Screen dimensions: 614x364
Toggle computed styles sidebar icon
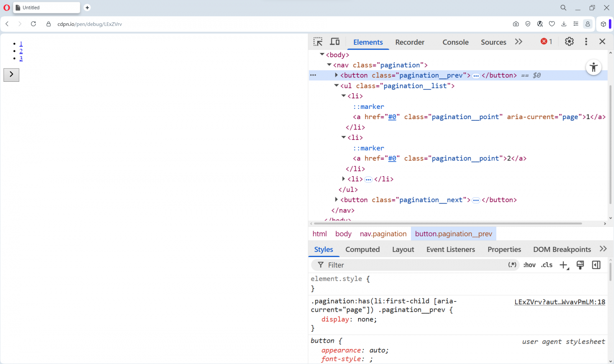[596, 265]
